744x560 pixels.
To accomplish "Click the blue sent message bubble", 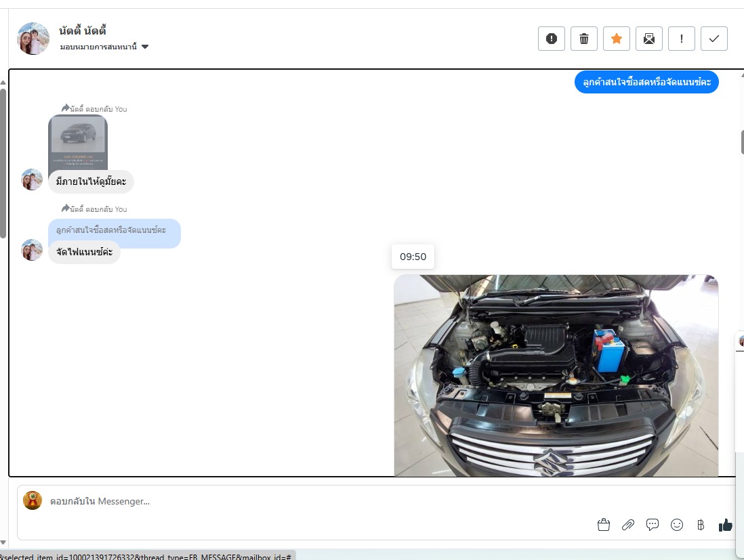I will pos(646,83).
